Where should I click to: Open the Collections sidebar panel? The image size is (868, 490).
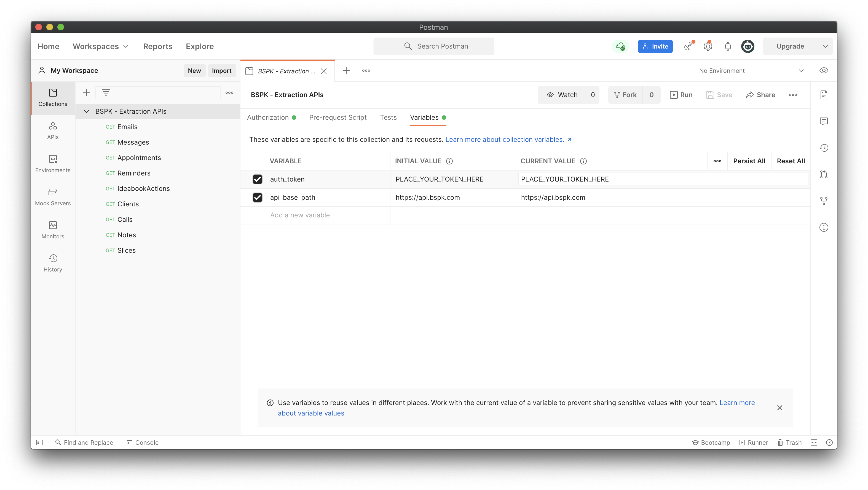53,97
